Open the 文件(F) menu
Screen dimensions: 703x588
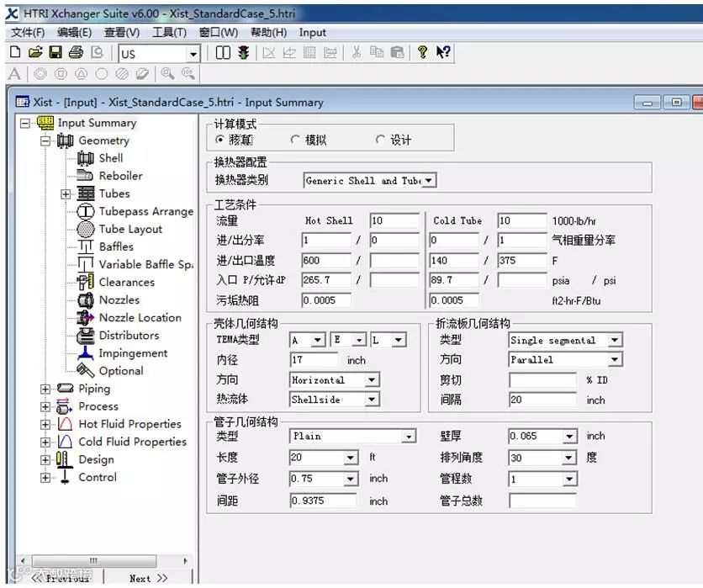tap(29, 33)
